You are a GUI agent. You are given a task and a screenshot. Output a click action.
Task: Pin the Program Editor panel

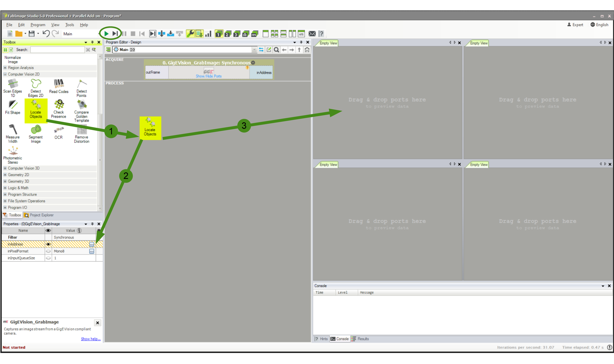coord(301,42)
